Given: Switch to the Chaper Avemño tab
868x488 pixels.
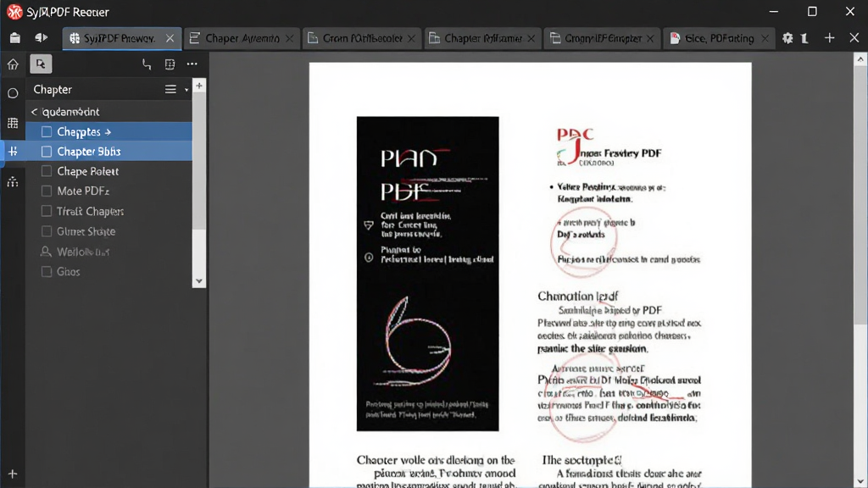Looking at the screenshot, I should pyautogui.click(x=240, y=38).
